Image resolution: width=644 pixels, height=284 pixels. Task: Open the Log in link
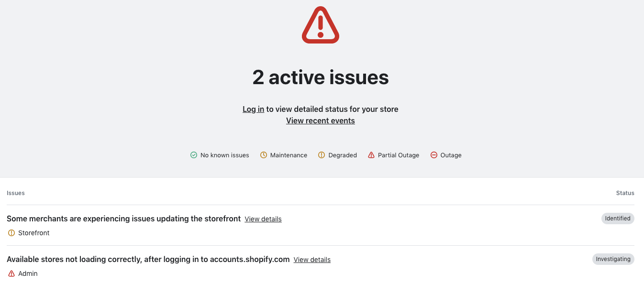tap(253, 109)
